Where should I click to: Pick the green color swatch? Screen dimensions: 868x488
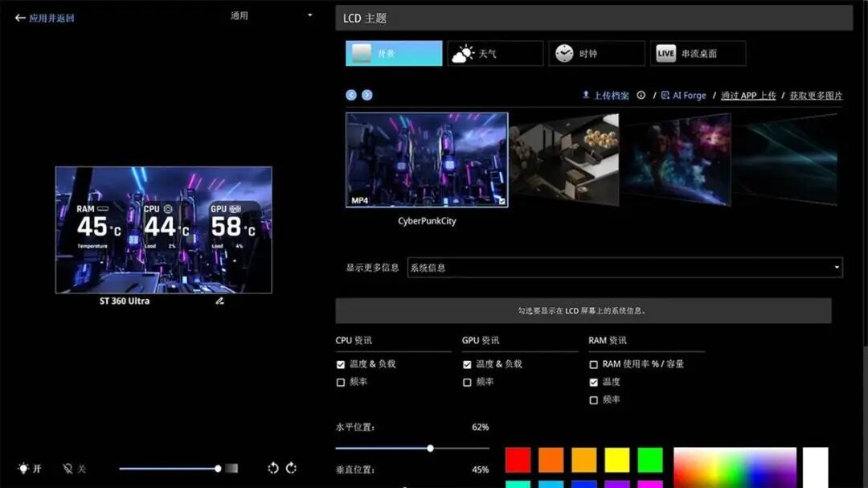pos(650,460)
